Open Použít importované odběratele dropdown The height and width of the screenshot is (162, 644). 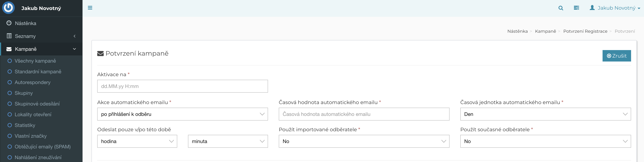pyautogui.click(x=364, y=141)
